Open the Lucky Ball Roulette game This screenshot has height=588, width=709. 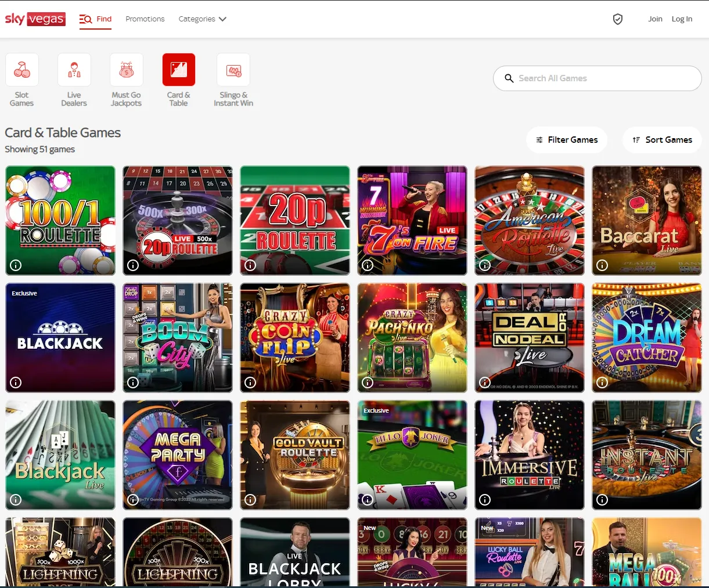tap(530, 552)
